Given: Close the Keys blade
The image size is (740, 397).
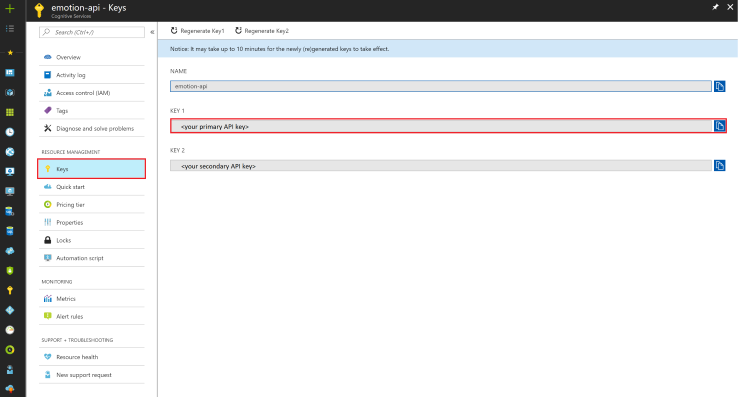Looking at the screenshot, I should point(730,7).
